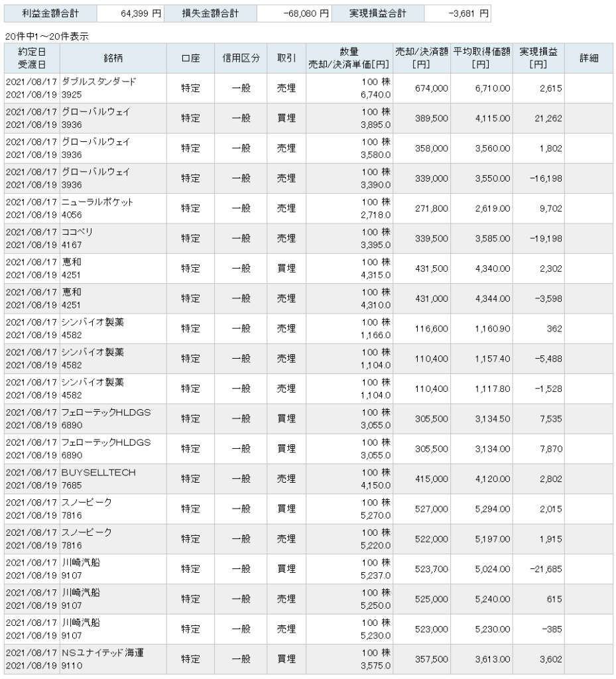The height and width of the screenshot is (679, 616).
Task: Click the 平均取得価額 column header
Action: [x=481, y=58]
